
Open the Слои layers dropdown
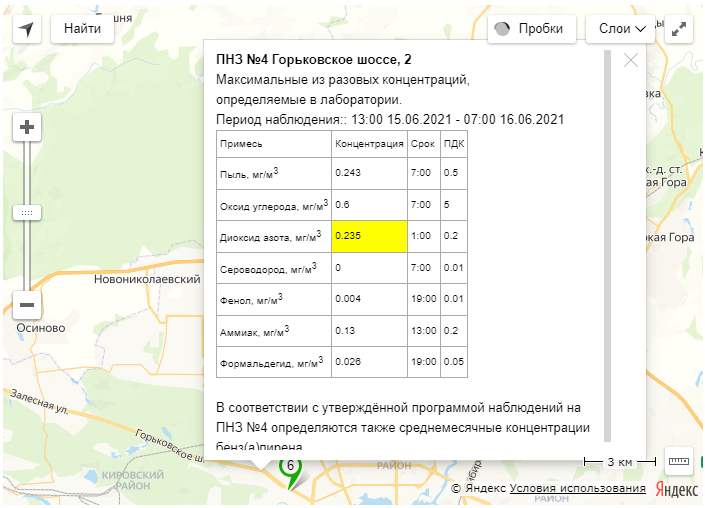pyautogui.click(x=620, y=29)
